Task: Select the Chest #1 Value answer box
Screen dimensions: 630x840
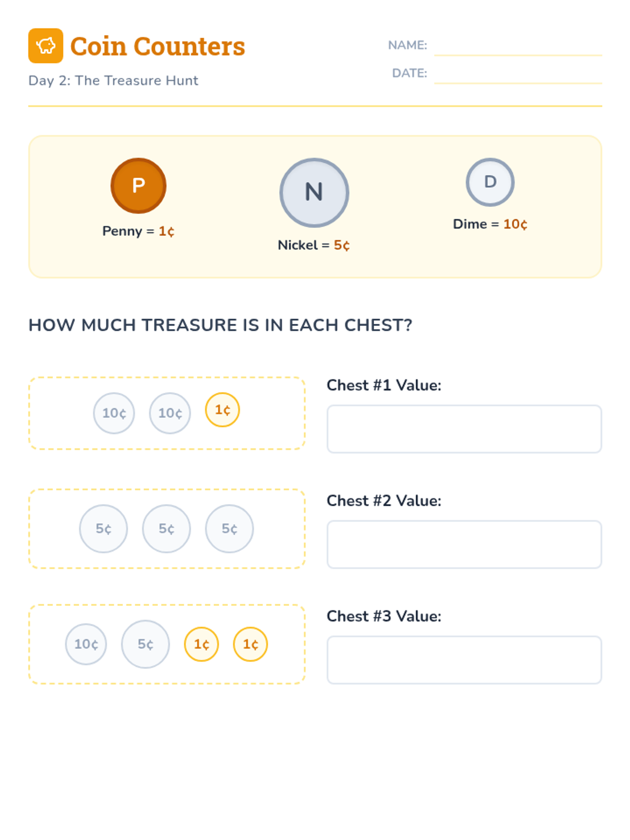Action: click(464, 429)
